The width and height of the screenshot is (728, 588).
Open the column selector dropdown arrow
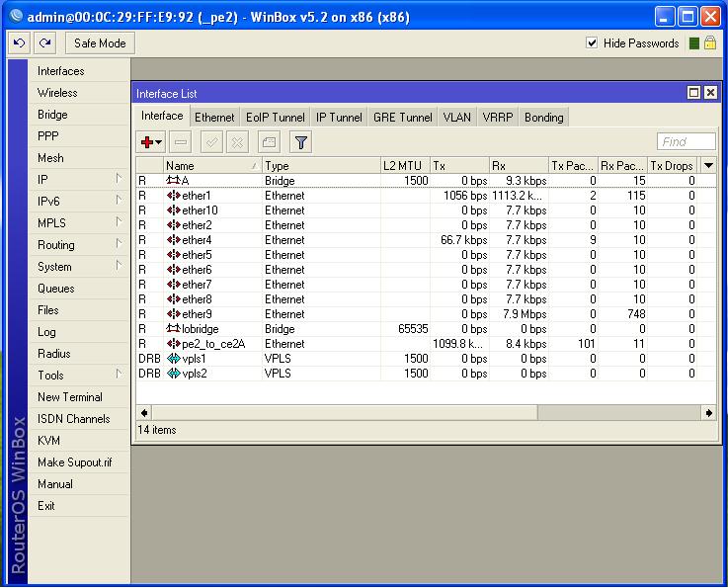click(708, 165)
